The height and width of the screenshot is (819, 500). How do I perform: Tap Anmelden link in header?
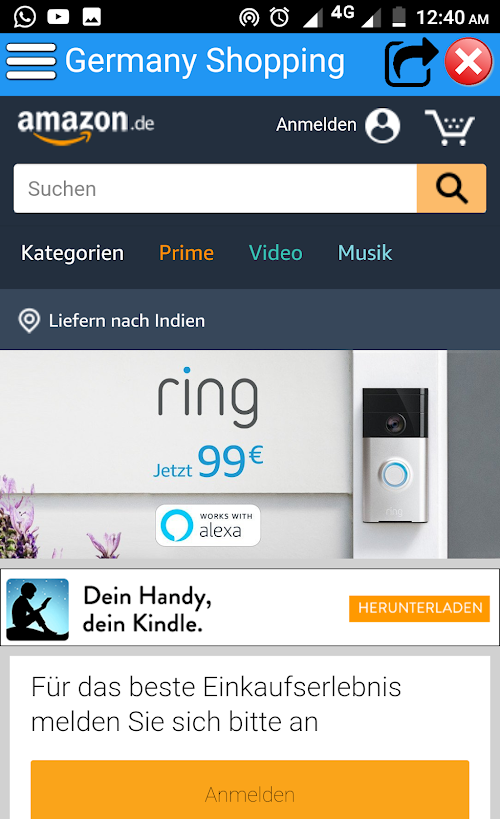[x=316, y=125]
